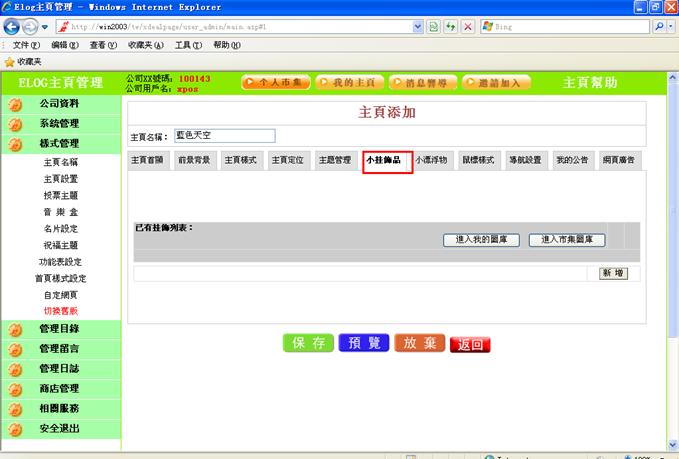679x459 pixels.
Task: Click the Refresh page icon
Action: coord(452,25)
